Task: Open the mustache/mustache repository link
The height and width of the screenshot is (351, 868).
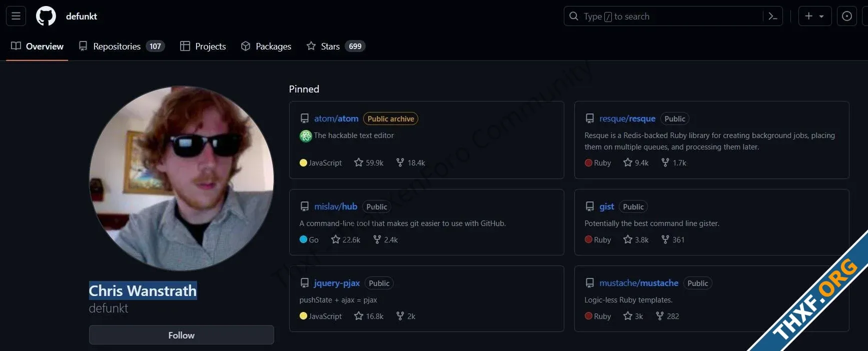Action: (639, 283)
